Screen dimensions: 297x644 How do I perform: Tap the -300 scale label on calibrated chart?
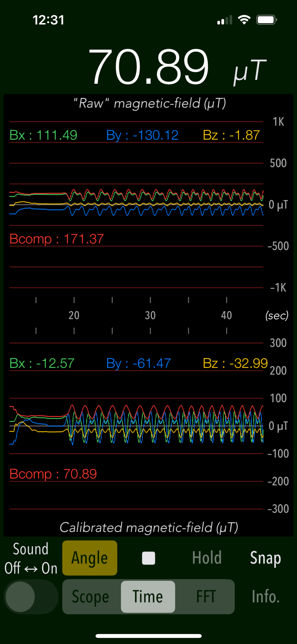tap(278, 509)
